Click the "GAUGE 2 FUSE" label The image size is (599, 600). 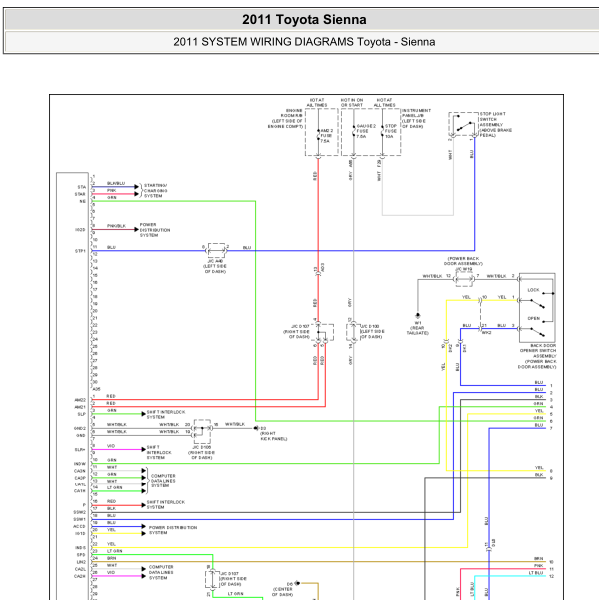tap(366, 131)
